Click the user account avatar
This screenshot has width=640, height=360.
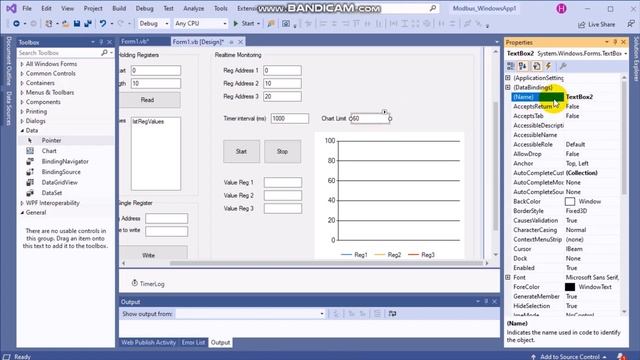point(561,9)
